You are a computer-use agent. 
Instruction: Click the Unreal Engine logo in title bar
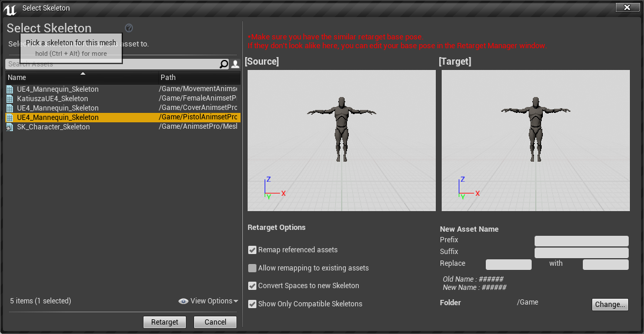[10, 9]
